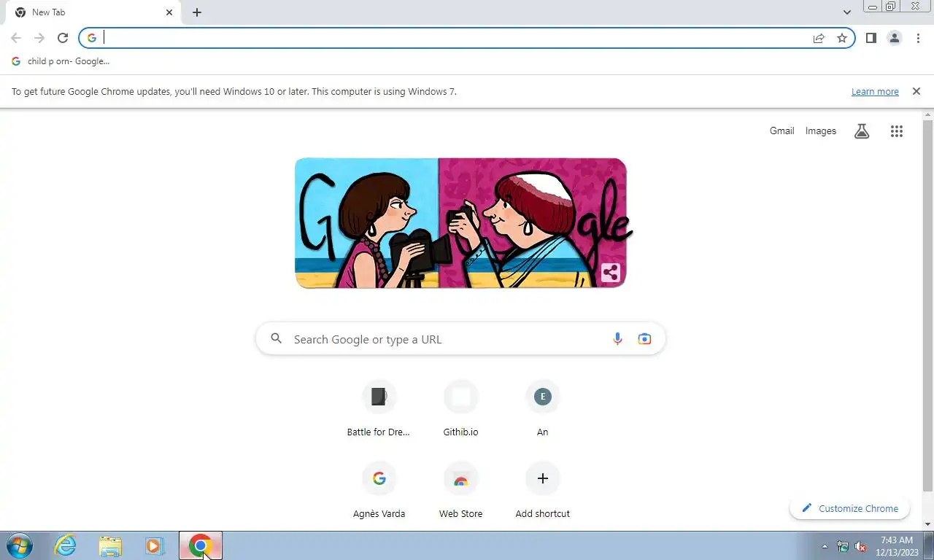Open Windows Explorer from taskbar
Viewport: 934px width, 560px height.
(110, 545)
